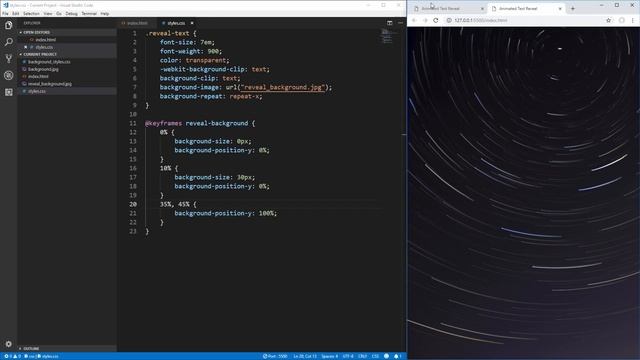This screenshot has height=360, width=640.
Task: Close the active Animated Text Reveal tab
Action: click(x=560, y=9)
